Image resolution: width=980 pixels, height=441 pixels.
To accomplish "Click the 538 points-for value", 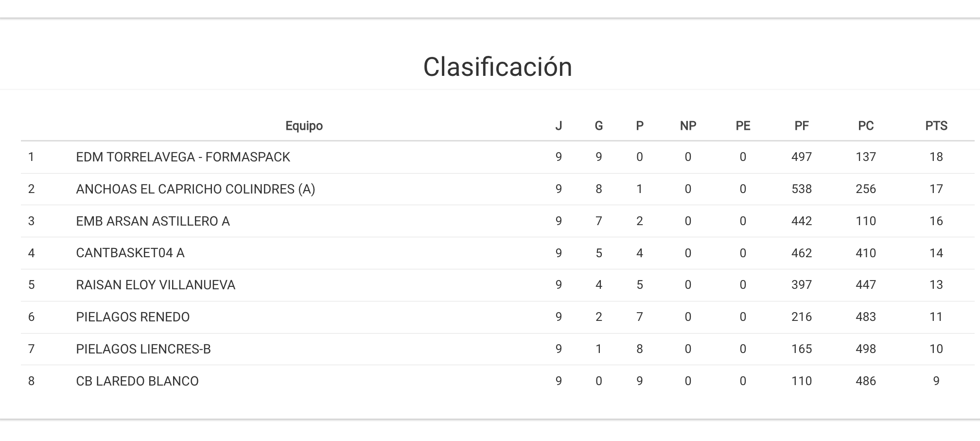I will [x=801, y=189].
